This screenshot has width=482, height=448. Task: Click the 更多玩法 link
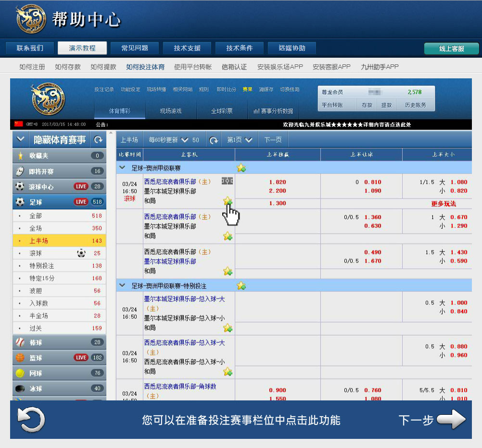tap(444, 204)
